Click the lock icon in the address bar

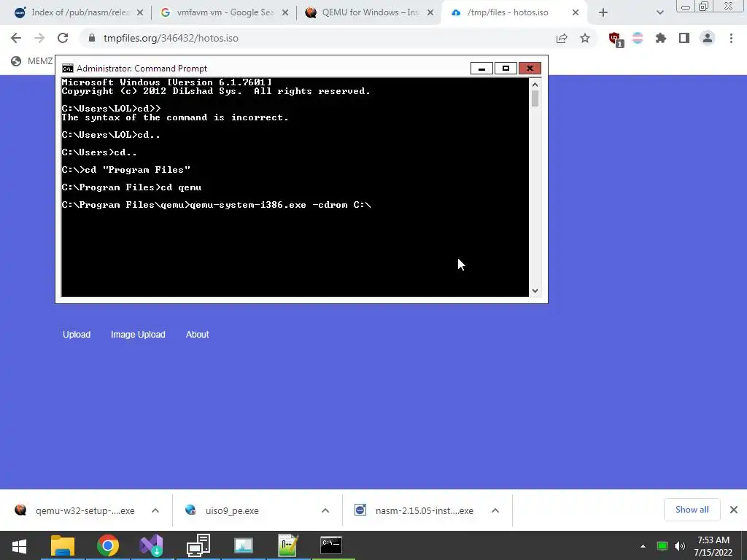coord(92,38)
